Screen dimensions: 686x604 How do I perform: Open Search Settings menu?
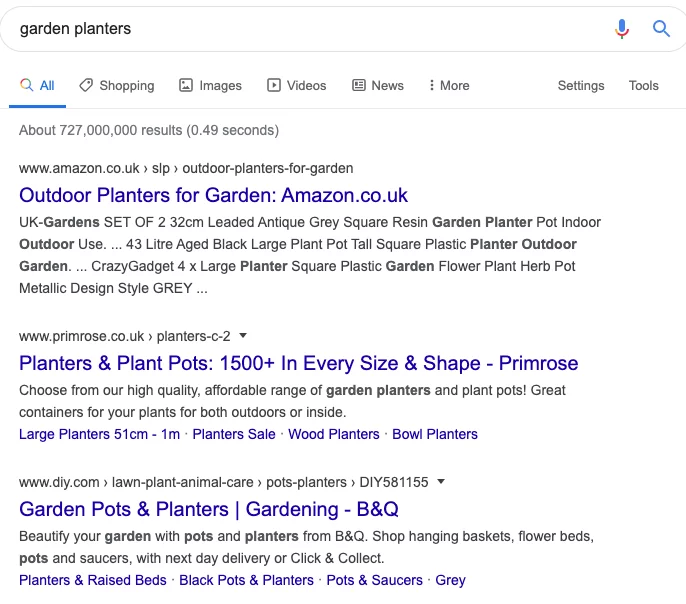(x=581, y=85)
